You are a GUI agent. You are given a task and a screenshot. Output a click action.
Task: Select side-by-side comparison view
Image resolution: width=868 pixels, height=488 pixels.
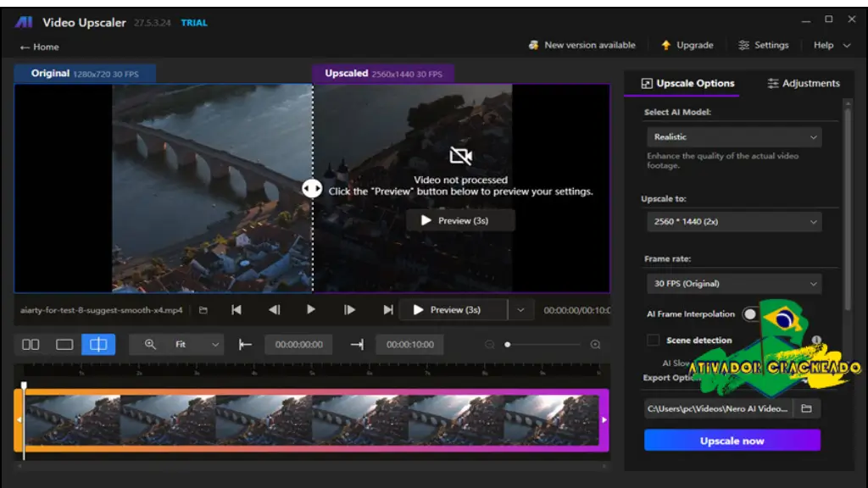[x=31, y=345]
